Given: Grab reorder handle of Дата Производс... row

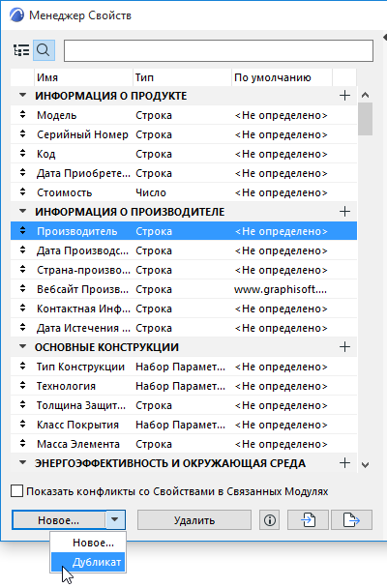Looking at the screenshot, I should coord(23,250).
